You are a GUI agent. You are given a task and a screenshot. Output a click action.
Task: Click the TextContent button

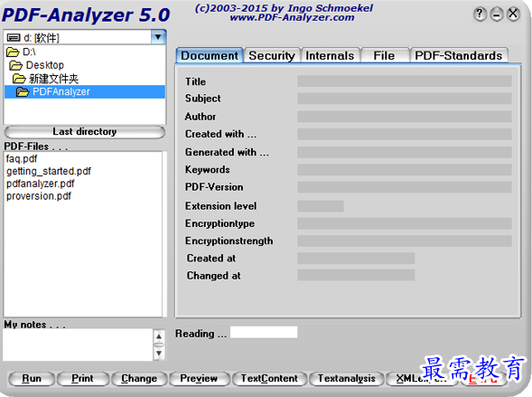(x=269, y=379)
